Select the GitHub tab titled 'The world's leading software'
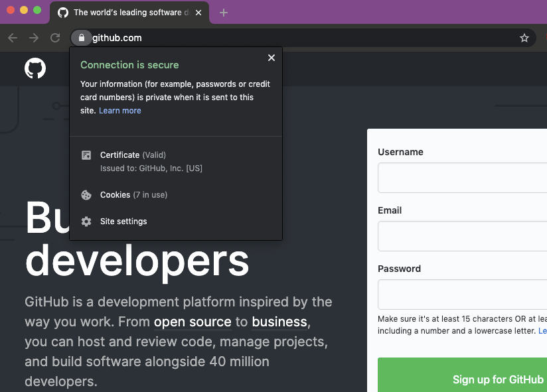The height and width of the screenshot is (392, 547). click(129, 13)
